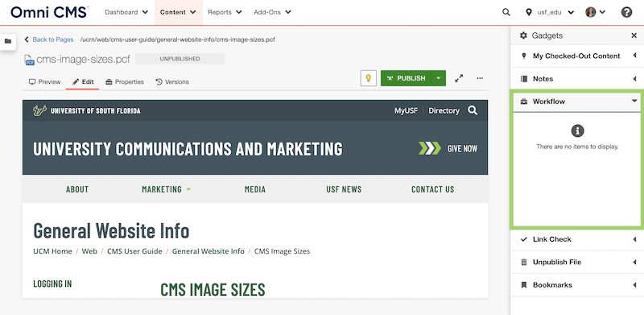Click the Bookmarks ribbon icon
The height and width of the screenshot is (315, 644).
tap(524, 285)
